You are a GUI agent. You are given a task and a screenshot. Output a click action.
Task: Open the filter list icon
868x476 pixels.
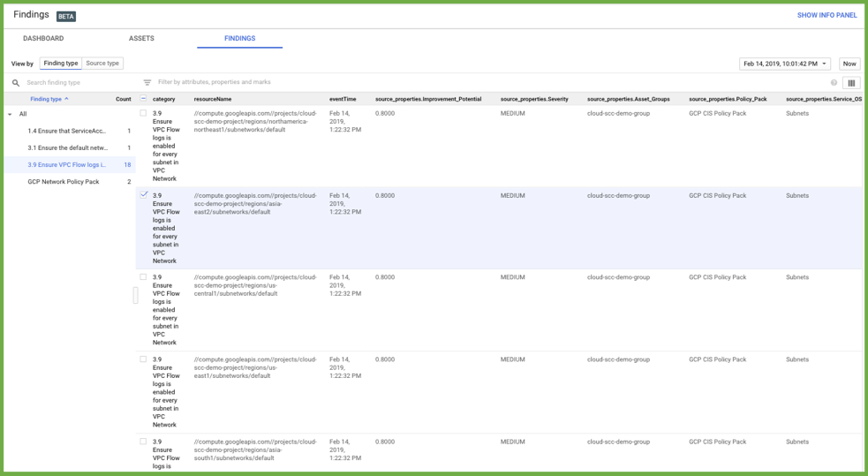tap(147, 82)
